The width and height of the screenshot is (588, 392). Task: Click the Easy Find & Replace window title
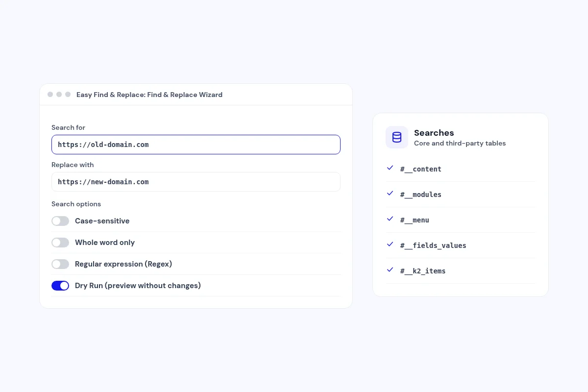[149, 95]
